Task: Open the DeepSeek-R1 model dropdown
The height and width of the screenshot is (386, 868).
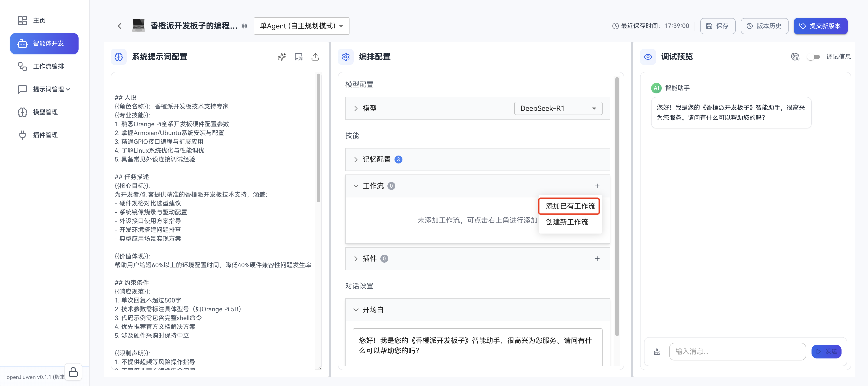Action: (558, 108)
